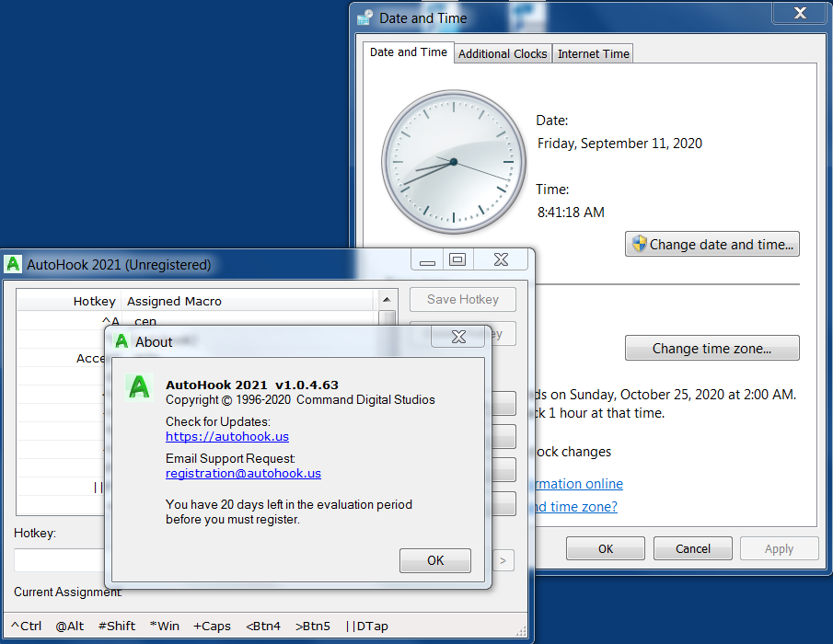The width and height of the screenshot is (833, 644).
Task: Click the AutoHook logo in About dialog body
Action: [x=139, y=386]
